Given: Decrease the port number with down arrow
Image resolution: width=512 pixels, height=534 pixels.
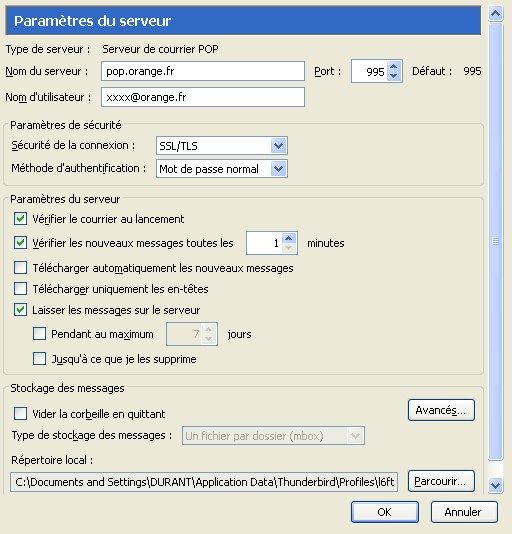Looking at the screenshot, I should point(394,76).
